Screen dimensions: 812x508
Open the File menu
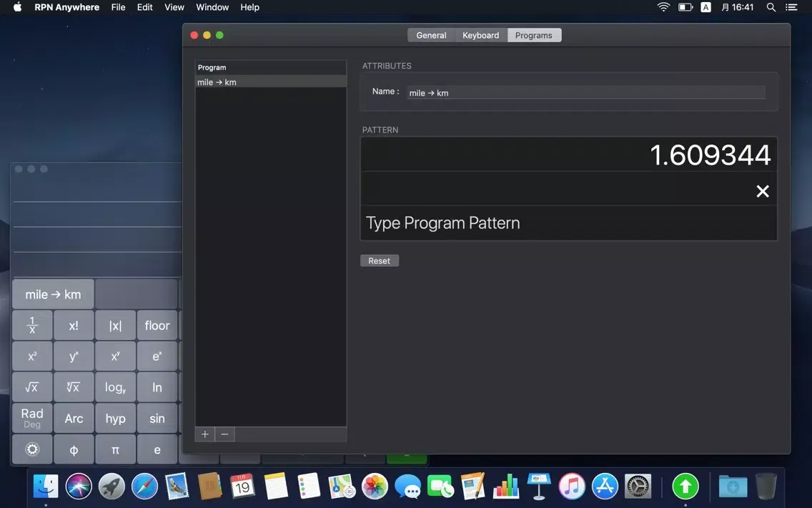click(x=118, y=7)
